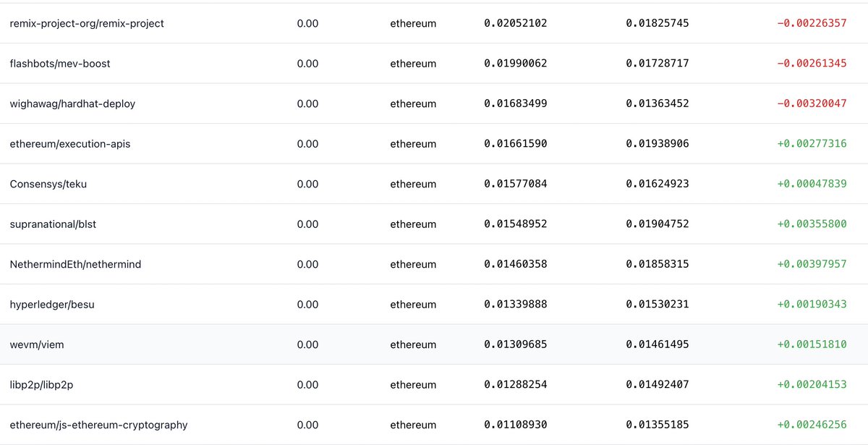Image resolution: width=868 pixels, height=445 pixels.
Task: Click the 0.00 value in wevm/viem row
Action: point(307,344)
